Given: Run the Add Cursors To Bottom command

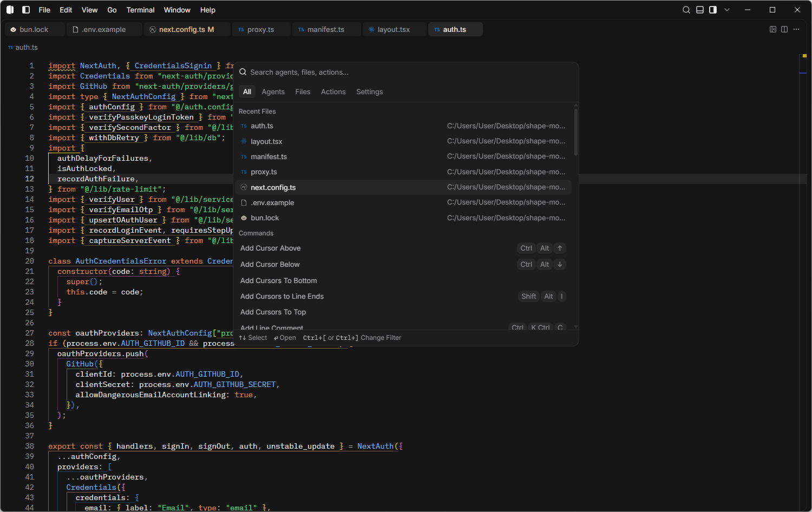Looking at the screenshot, I should click(403, 280).
